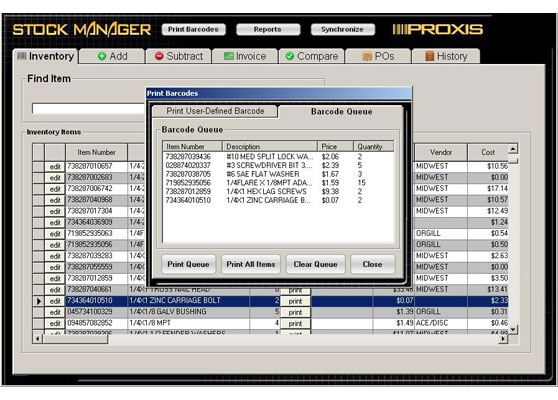Sort queue by Description column header
558x400 pixels.
tap(270, 147)
